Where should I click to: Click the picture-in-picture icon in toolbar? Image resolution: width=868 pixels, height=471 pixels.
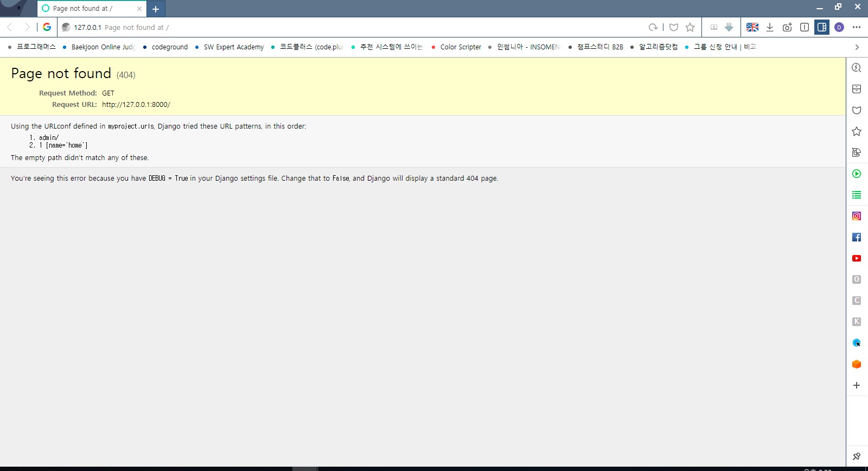pyautogui.click(x=714, y=27)
